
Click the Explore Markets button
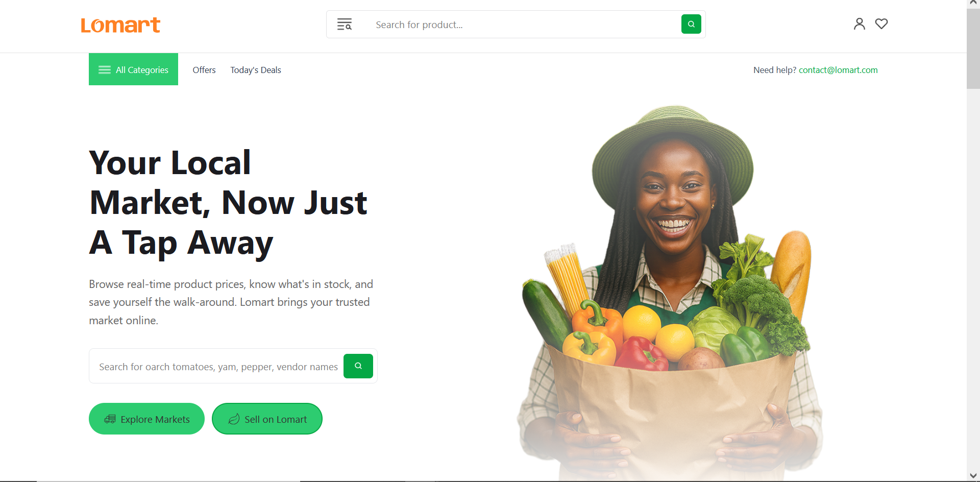[146, 419]
